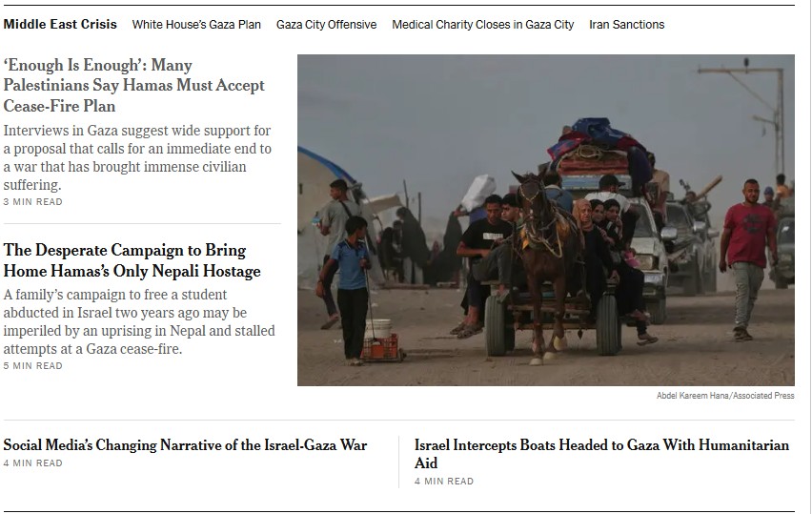The width and height of the screenshot is (812, 514).
Task: Click the Abdel Kareem Hana photo credit
Action: (725, 396)
